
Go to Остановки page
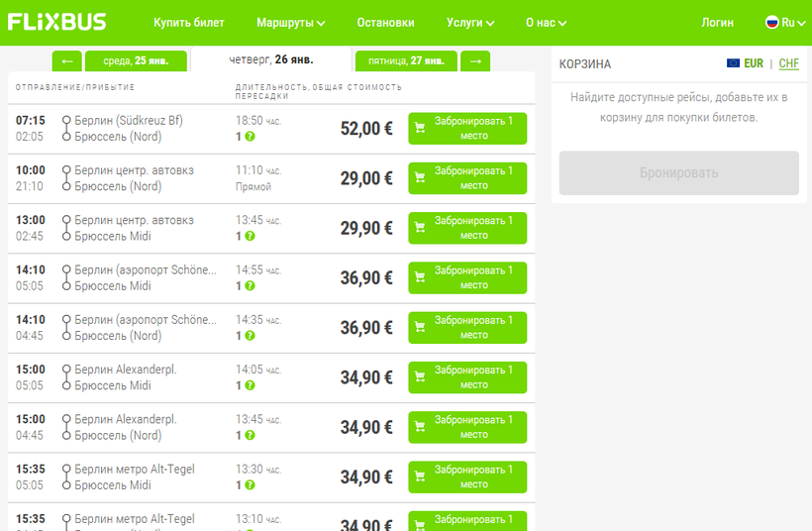click(x=385, y=23)
